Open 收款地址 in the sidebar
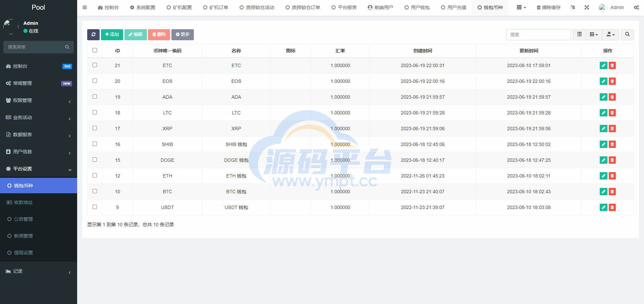This screenshot has height=304, width=644. [x=39, y=202]
